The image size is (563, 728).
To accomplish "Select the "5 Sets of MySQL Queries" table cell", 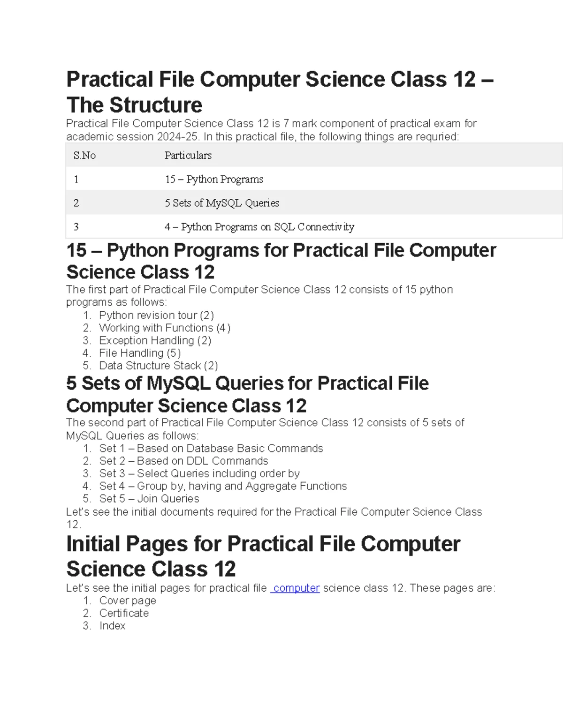I will (221, 203).
